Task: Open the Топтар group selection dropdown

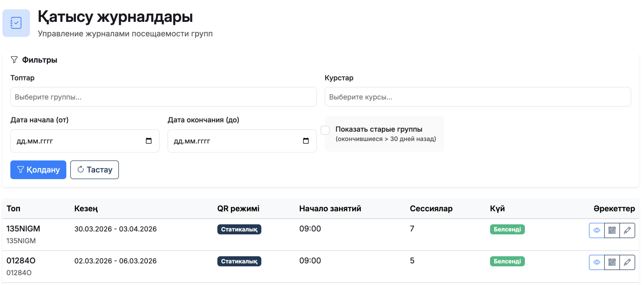Action: point(163,97)
